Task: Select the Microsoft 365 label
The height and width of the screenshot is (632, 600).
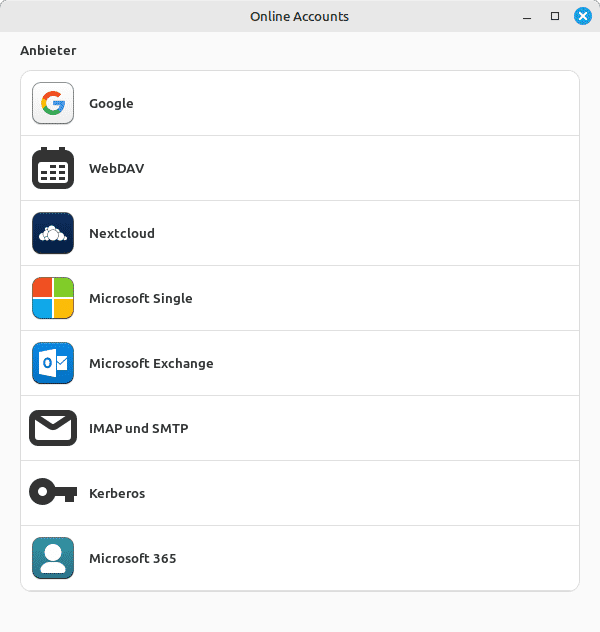Action: coord(133,559)
